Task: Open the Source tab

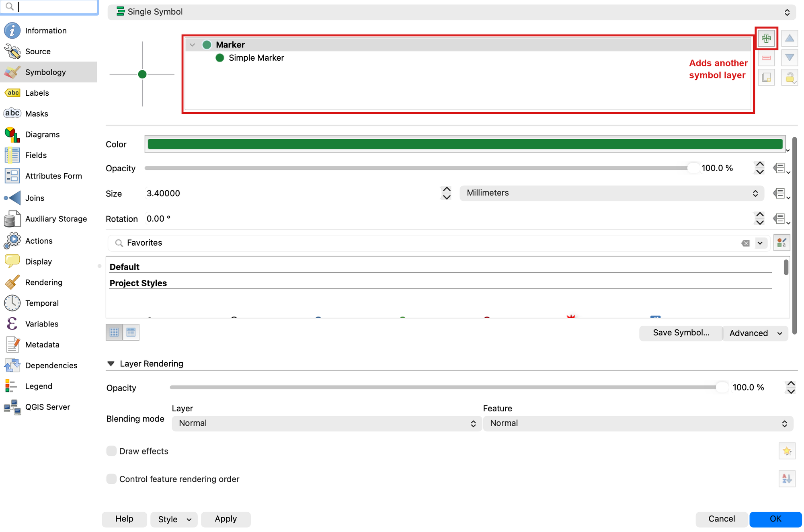Action: (x=49, y=51)
